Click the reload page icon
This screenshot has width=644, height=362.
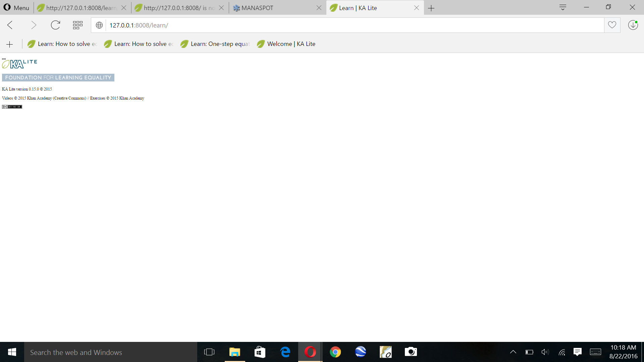point(55,25)
